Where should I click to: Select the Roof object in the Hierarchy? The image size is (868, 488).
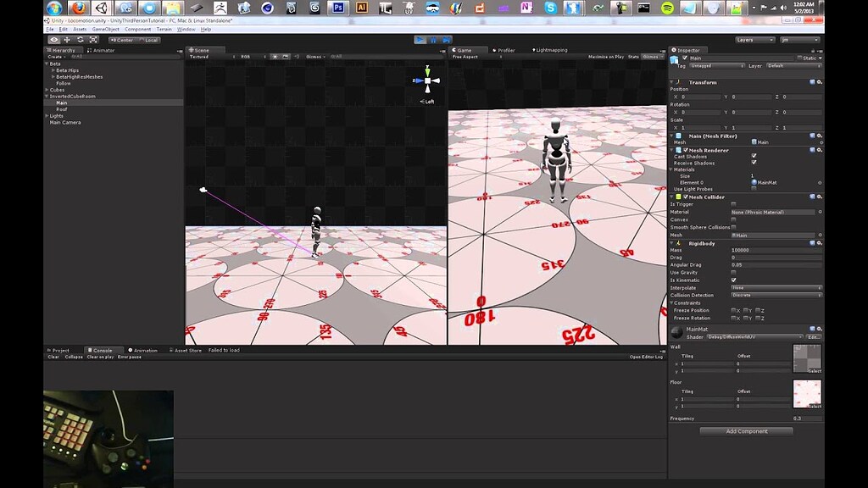[63, 108]
